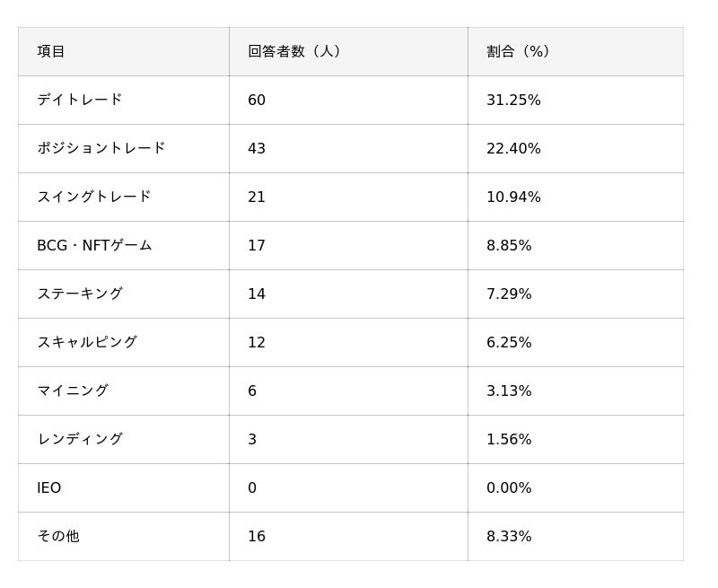Click the 項目 column header
Viewport: 718px width, 588px height.
pos(51,52)
